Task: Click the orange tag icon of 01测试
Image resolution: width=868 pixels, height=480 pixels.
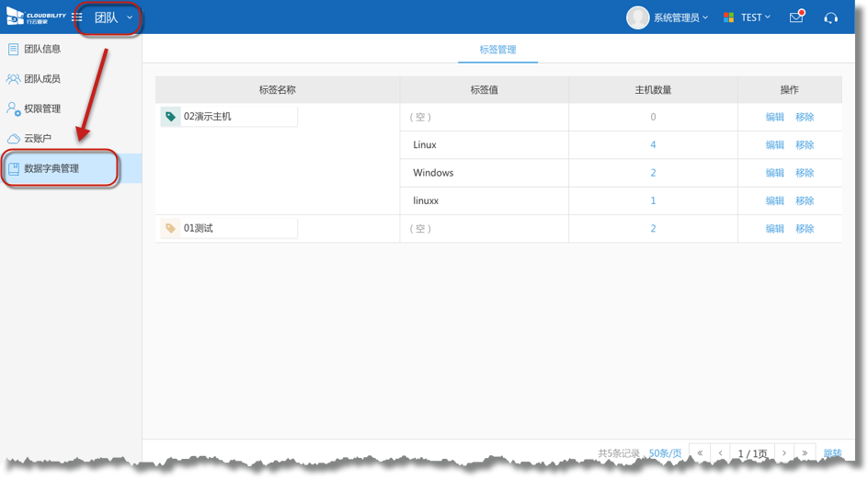Action: tap(170, 228)
